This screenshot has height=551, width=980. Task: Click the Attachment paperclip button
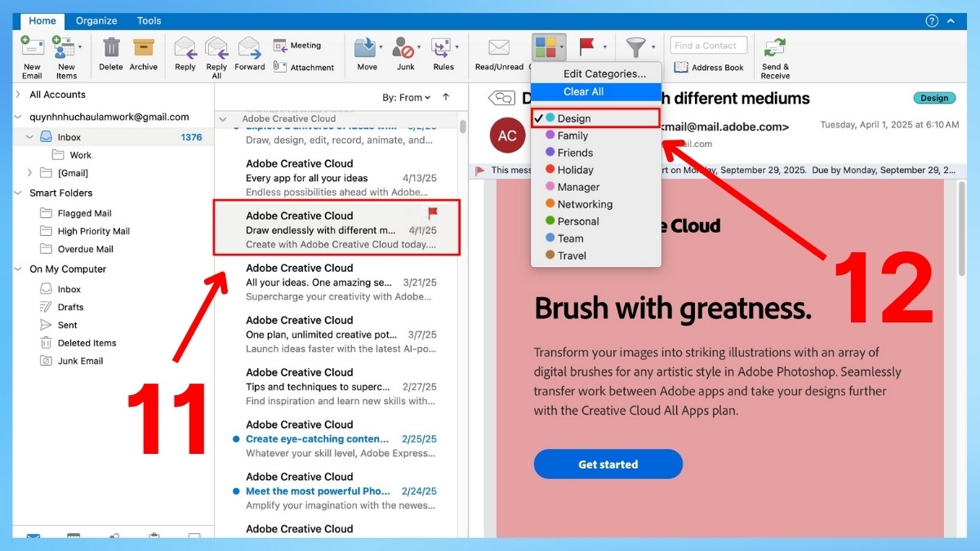(x=304, y=67)
